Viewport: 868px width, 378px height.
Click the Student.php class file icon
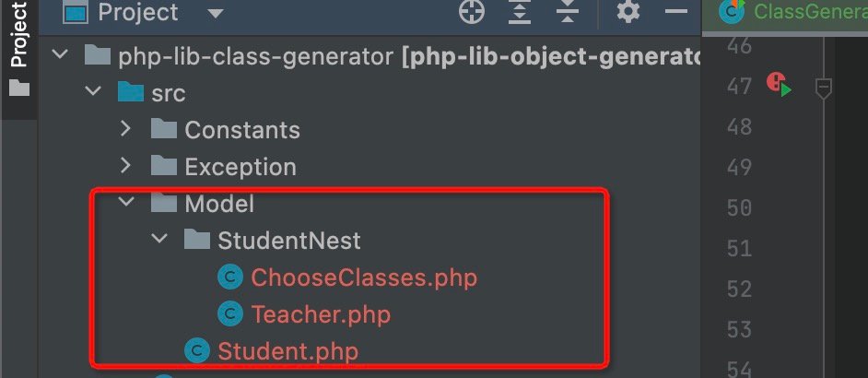pyautogui.click(x=196, y=351)
